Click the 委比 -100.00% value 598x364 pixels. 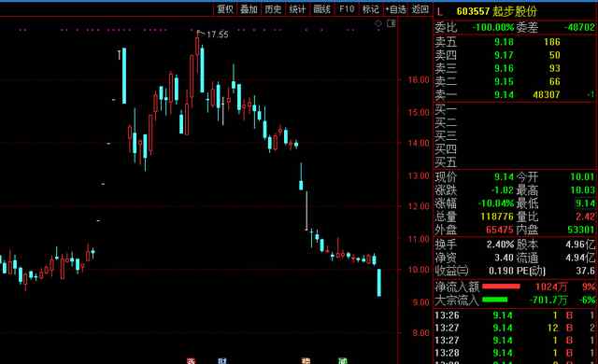[x=492, y=27]
